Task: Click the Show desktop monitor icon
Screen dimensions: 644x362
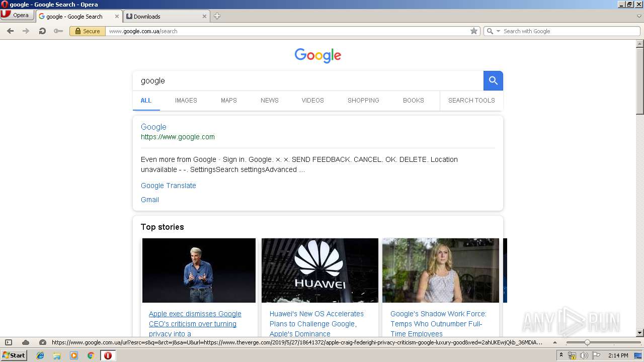Action: 638,355
